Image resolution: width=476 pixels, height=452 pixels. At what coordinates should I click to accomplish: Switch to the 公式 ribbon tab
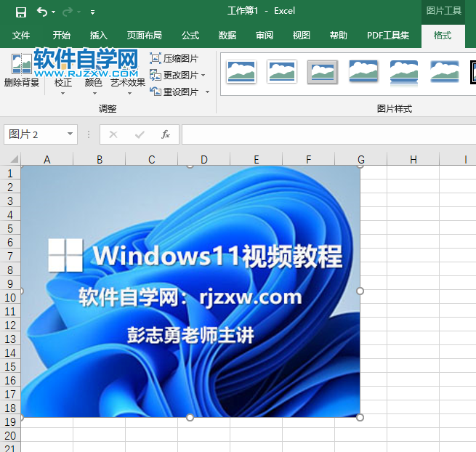tap(190, 36)
